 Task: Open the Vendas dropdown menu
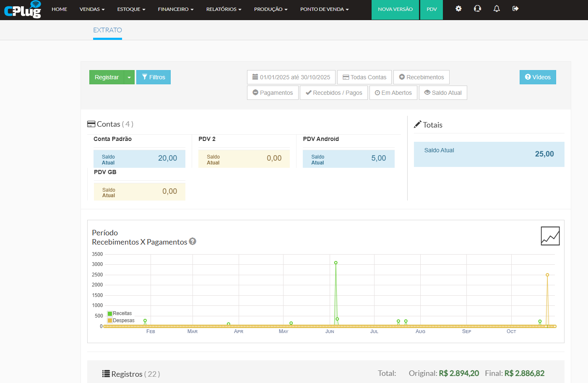(x=92, y=9)
